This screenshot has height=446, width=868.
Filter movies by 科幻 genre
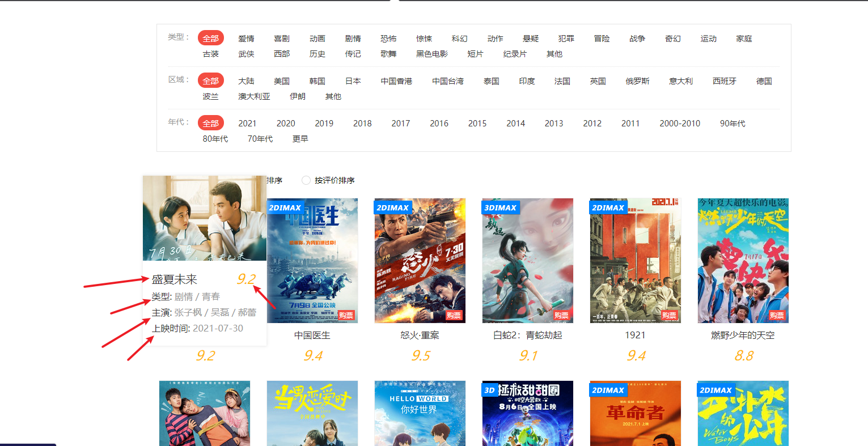tap(460, 39)
